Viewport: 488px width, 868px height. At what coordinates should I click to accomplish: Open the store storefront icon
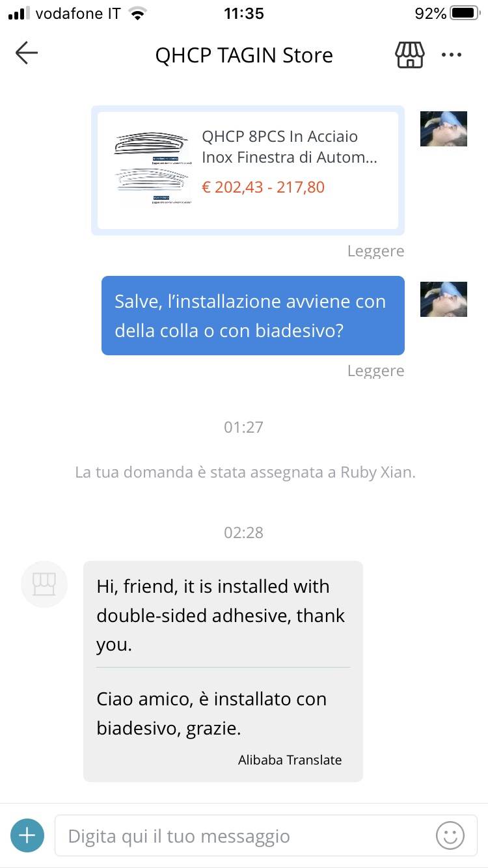tap(410, 55)
